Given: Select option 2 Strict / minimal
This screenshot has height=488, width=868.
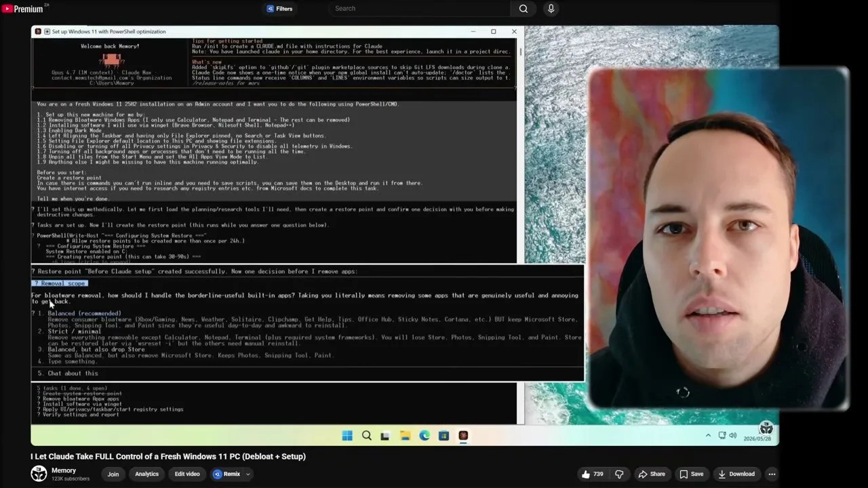Looking at the screenshot, I should click(x=75, y=331).
